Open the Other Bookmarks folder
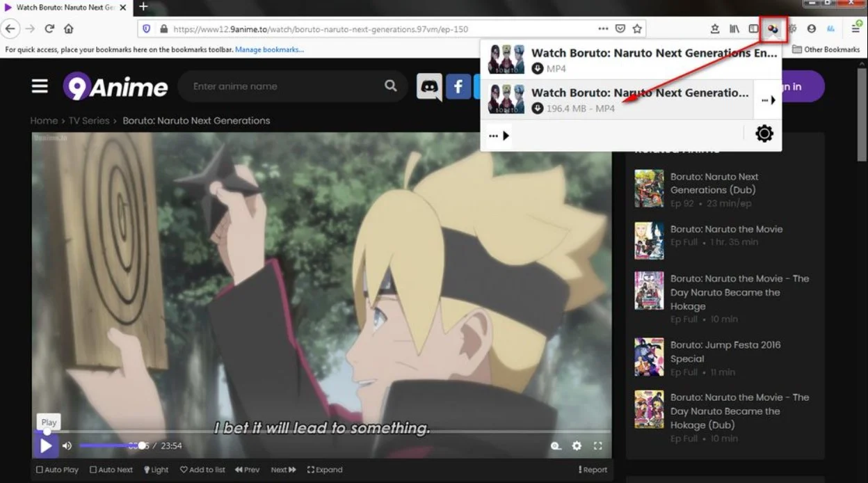Viewport: 868px width, 483px height. (825, 49)
